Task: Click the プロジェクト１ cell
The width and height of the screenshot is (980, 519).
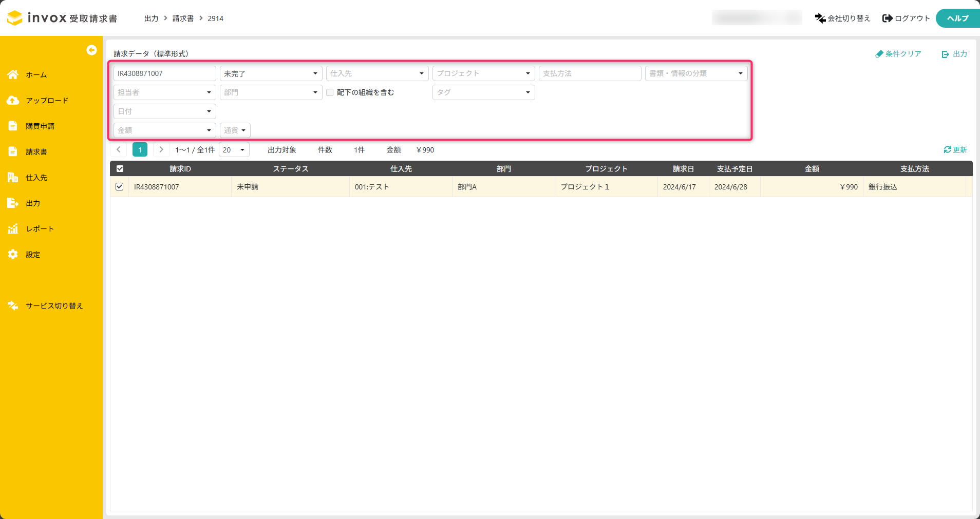Action: [607, 187]
